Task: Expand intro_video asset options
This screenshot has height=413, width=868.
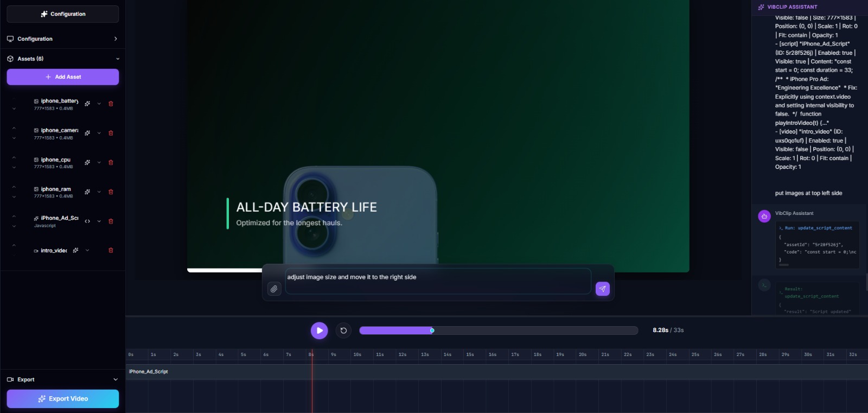Action: [x=87, y=250]
